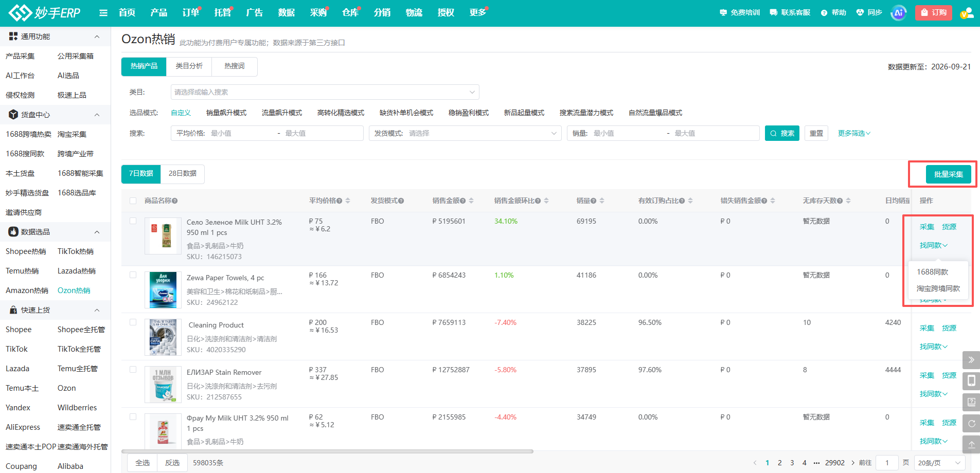The image size is (980, 473).
Task: Expand the floating side panel arrow
Action: tap(971, 360)
